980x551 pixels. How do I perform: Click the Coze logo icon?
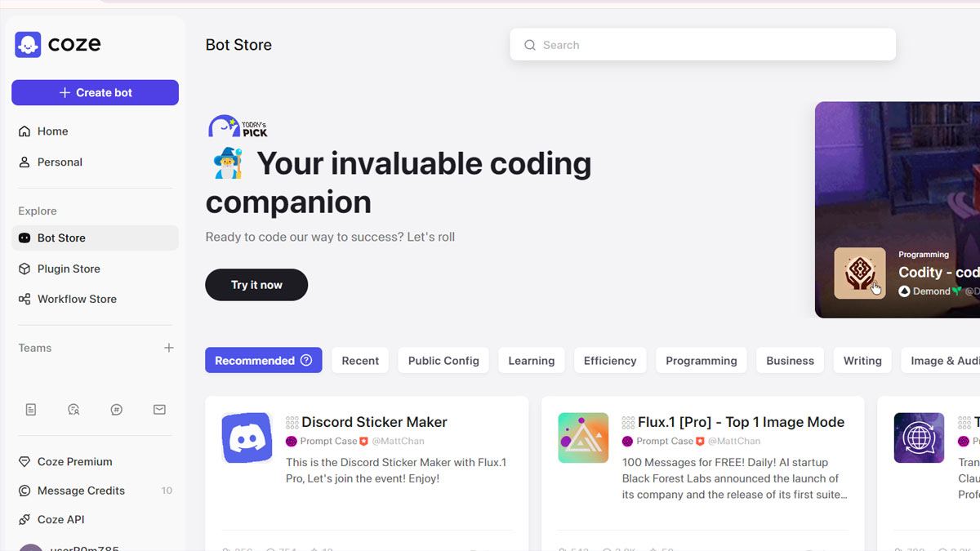coord(28,45)
